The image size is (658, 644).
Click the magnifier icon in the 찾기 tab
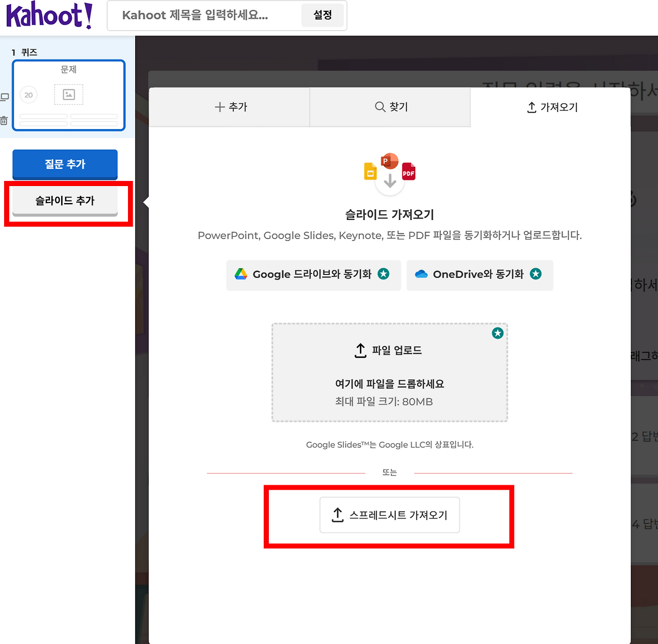[x=380, y=106]
